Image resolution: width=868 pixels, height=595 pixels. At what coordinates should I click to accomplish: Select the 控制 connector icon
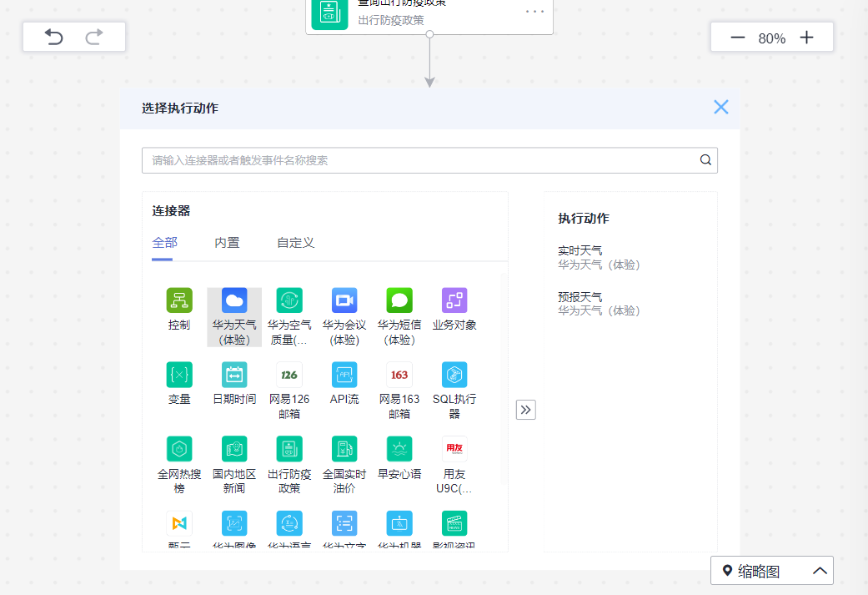pos(179,300)
